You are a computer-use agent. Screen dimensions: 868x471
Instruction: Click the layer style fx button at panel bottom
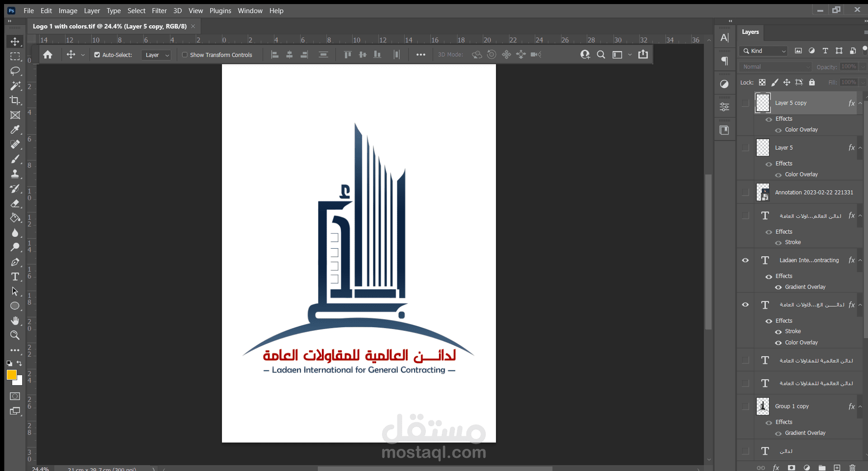[776, 467]
